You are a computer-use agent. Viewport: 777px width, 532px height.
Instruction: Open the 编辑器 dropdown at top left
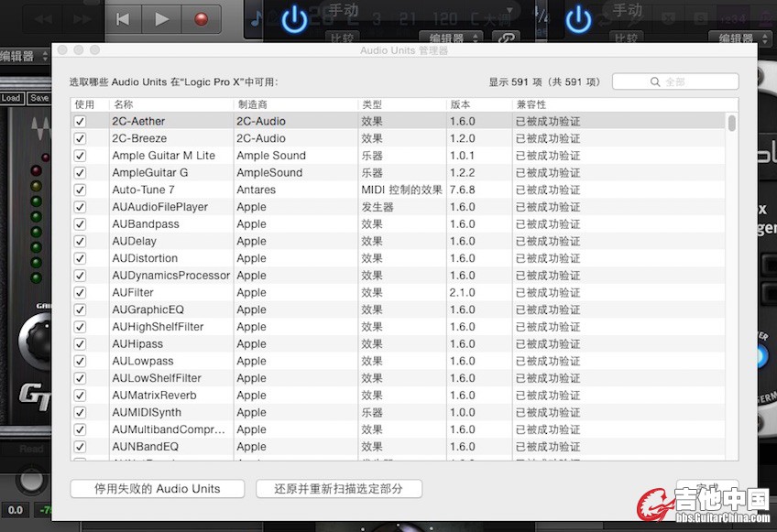tap(24, 56)
